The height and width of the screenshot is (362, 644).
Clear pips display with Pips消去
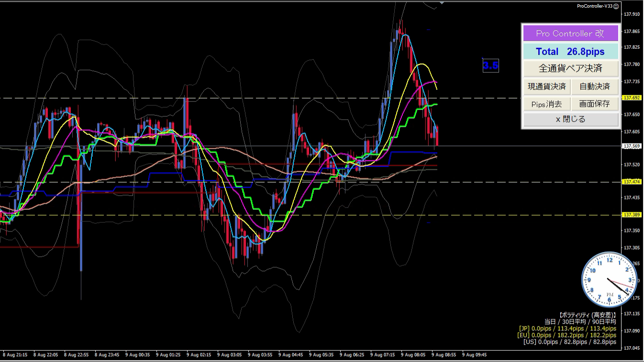[546, 104]
